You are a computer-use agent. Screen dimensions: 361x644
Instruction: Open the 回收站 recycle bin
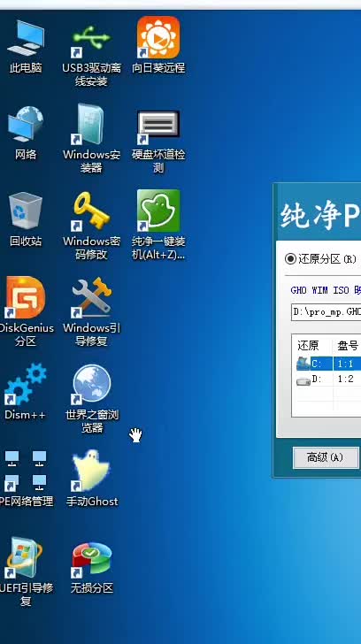pos(26,218)
